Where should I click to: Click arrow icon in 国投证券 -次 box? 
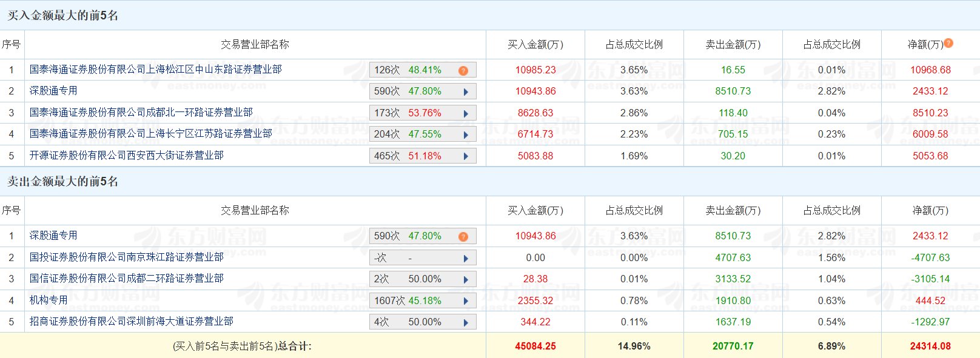pyautogui.click(x=466, y=259)
